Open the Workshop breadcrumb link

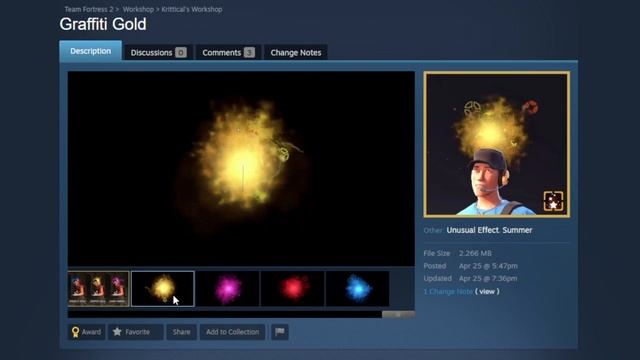(138, 9)
